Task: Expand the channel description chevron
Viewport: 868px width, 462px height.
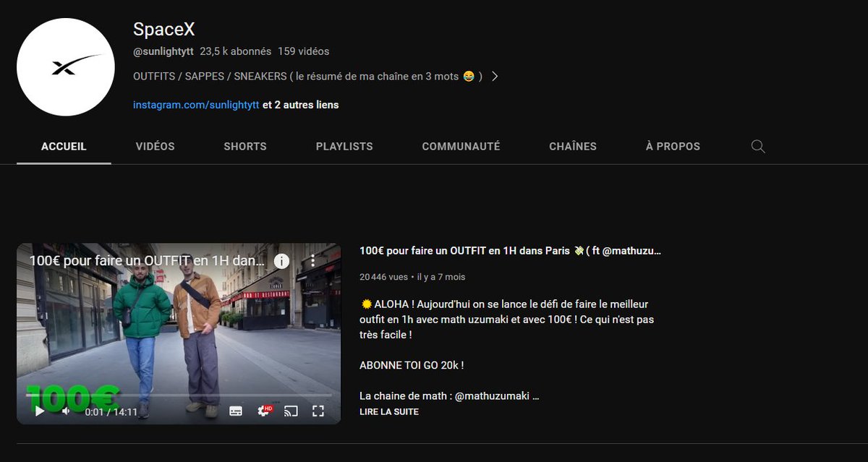Action: point(495,76)
